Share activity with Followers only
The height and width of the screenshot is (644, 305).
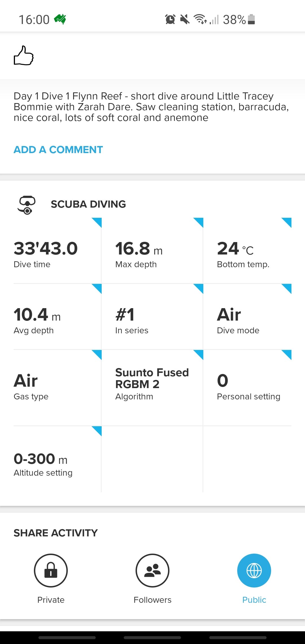click(152, 571)
